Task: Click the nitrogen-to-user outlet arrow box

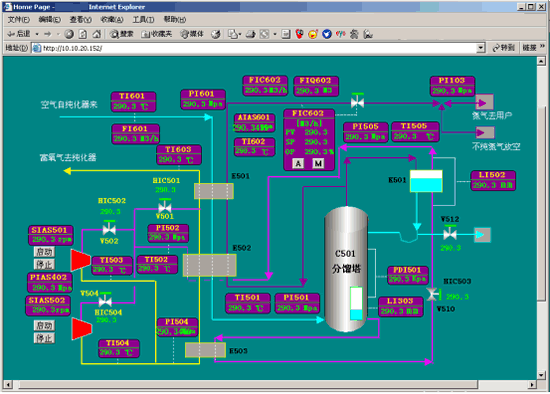Action: click(x=484, y=102)
